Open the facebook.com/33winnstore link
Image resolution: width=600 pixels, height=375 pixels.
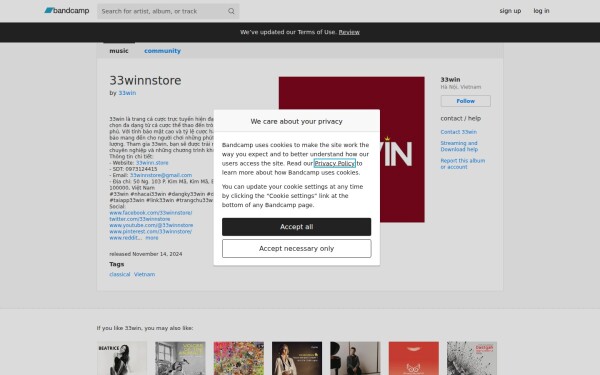[x=151, y=213]
